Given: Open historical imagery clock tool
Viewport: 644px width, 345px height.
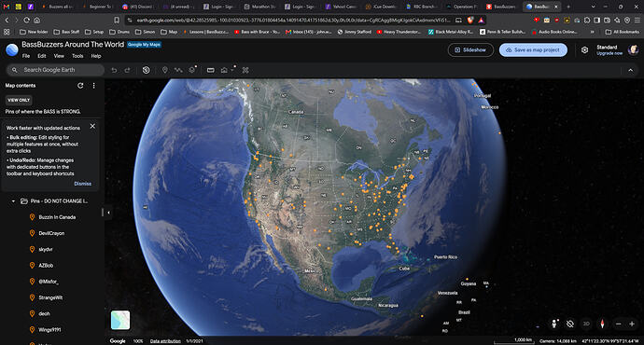Looking at the screenshot, I should pyautogui.click(x=146, y=70).
